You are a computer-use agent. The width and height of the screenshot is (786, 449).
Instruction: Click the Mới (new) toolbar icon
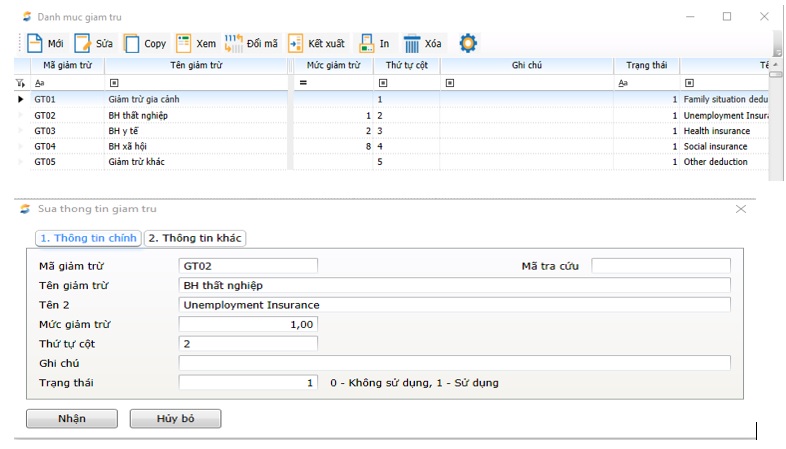tap(34, 43)
